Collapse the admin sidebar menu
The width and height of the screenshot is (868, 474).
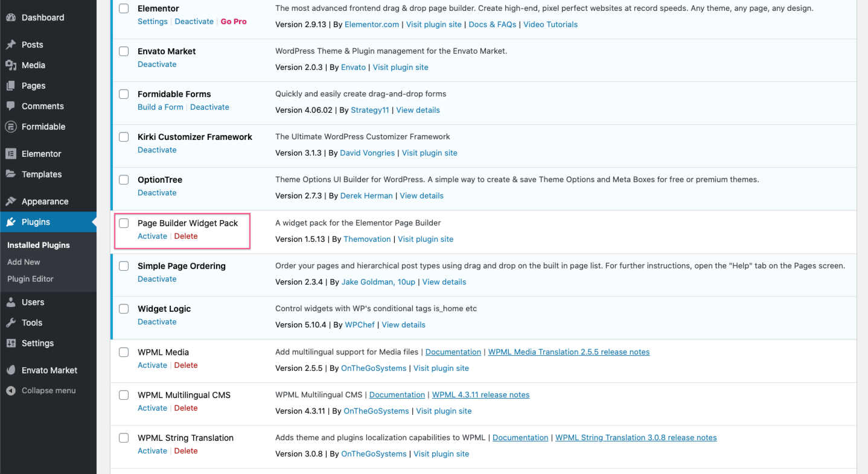[x=48, y=391]
